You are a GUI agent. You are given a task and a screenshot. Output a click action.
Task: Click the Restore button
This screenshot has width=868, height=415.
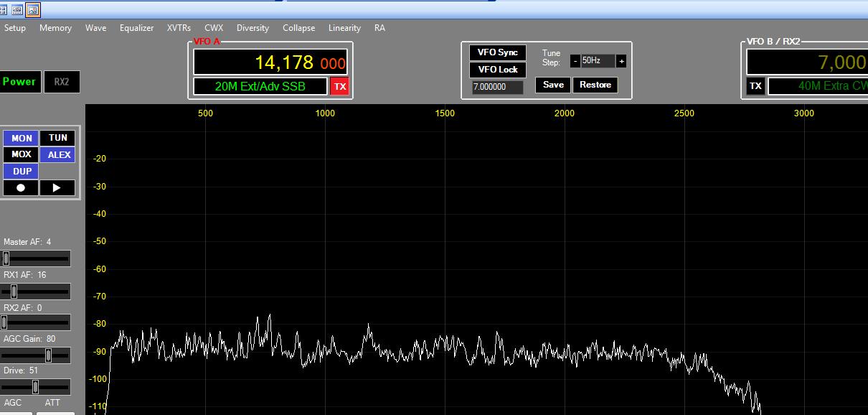595,85
